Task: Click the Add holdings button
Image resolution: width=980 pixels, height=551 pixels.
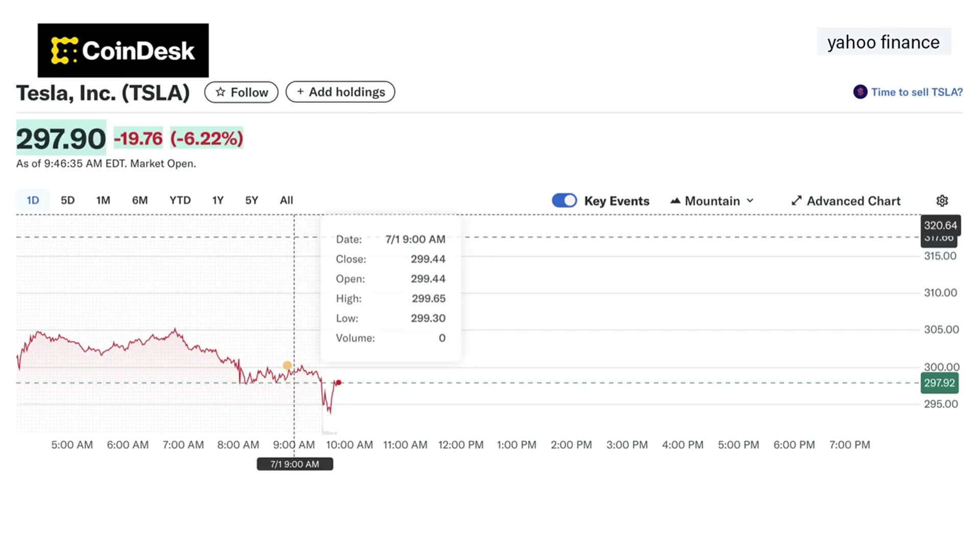Action: (x=340, y=92)
